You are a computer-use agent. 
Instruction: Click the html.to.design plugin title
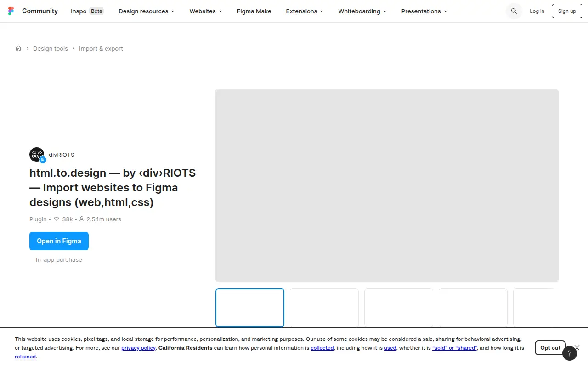(x=113, y=188)
